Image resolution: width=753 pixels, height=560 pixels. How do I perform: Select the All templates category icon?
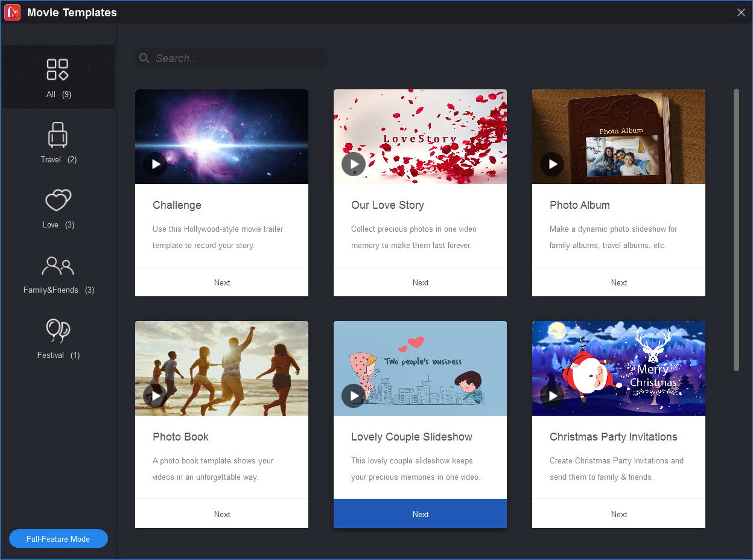pyautogui.click(x=58, y=70)
